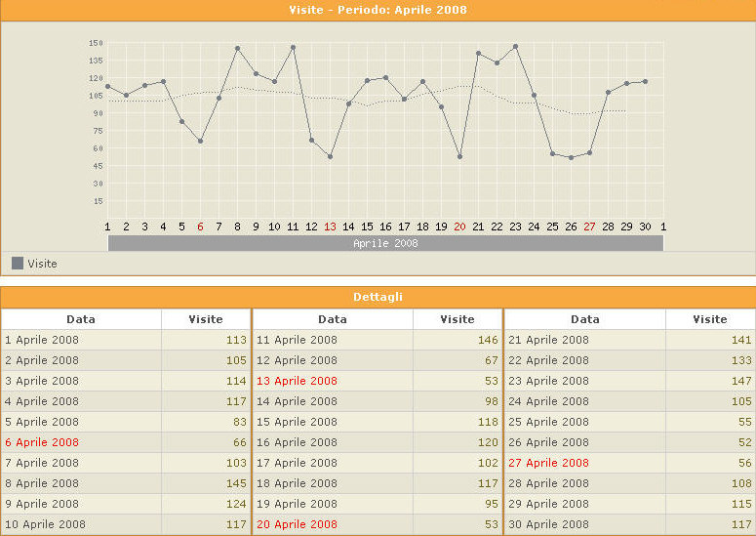This screenshot has width=756, height=536.
Task: Click the 24 Aprile 2008 date cell
Action: coord(585,401)
